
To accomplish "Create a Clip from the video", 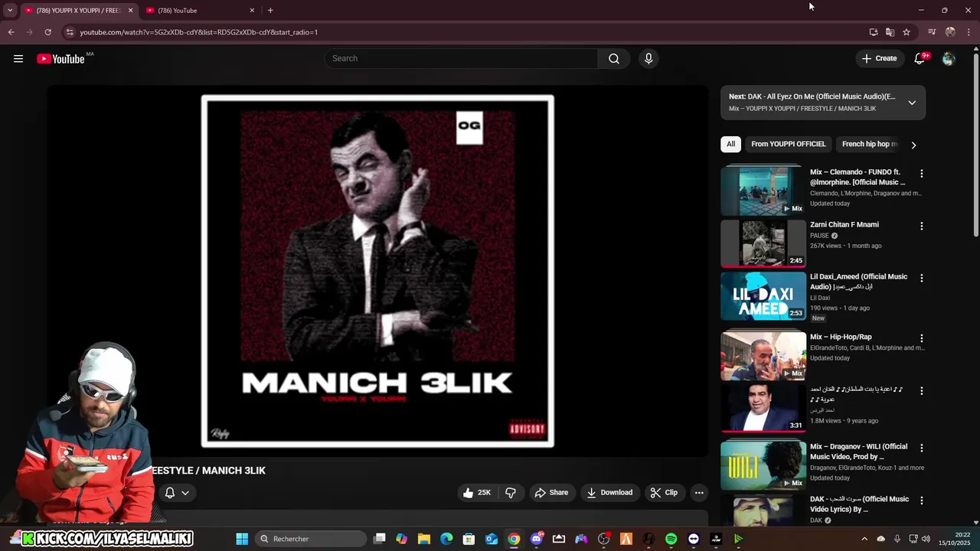I will 664,493.
